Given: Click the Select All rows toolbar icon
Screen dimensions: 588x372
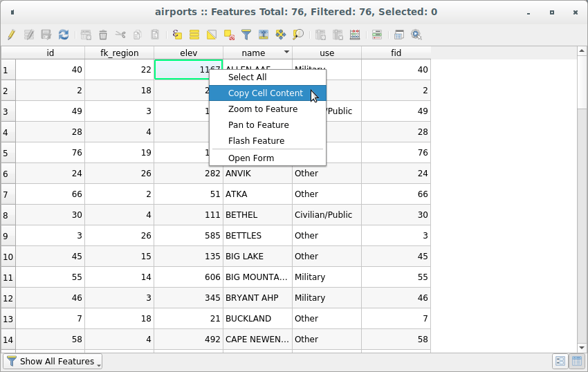Looking at the screenshot, I should (194, 35).
